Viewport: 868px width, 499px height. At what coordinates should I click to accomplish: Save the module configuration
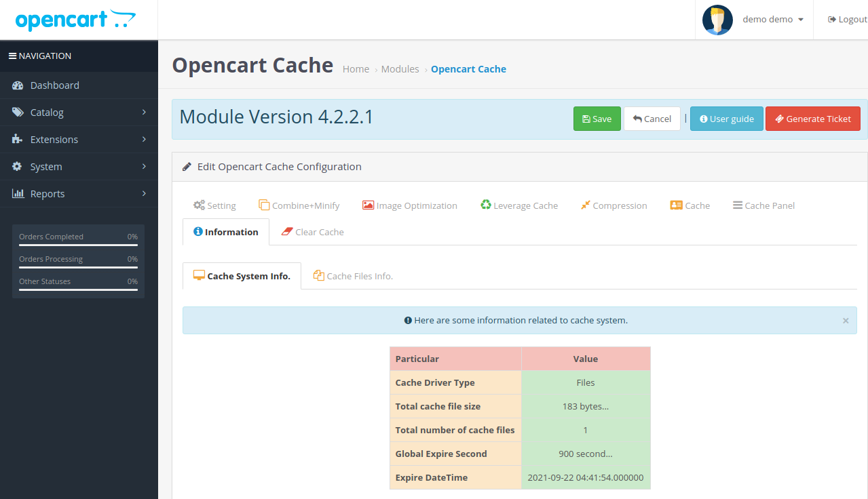[x=597, y=119]
